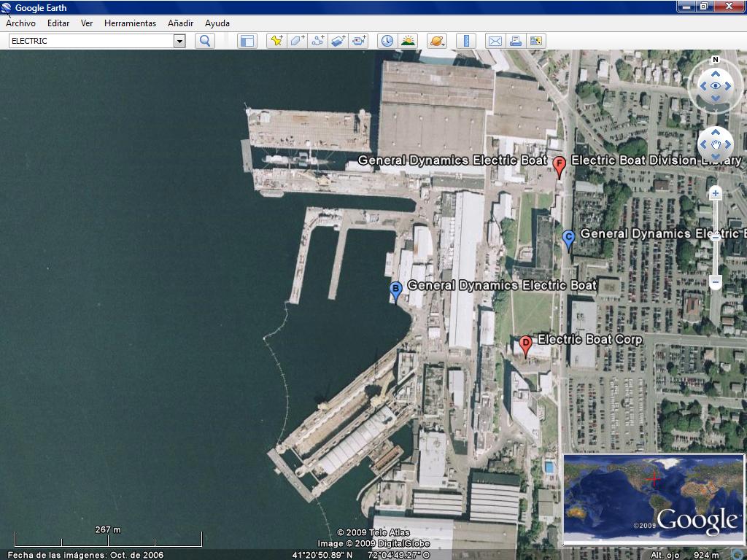Open the Añadir menu
Image resolution: width=747 pixels, height=560 pixels.
180,23
